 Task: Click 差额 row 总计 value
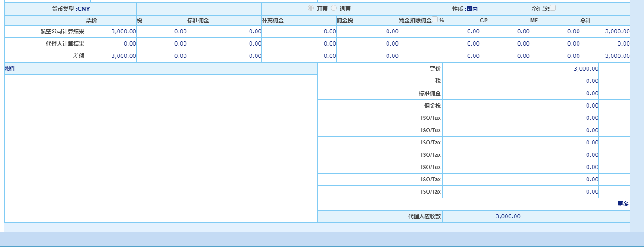click(605, 56)
